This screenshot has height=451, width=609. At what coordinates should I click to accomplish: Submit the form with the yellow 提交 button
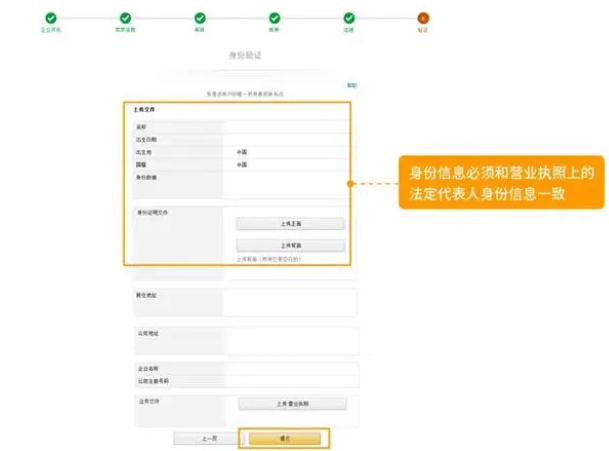pos(285,439)
